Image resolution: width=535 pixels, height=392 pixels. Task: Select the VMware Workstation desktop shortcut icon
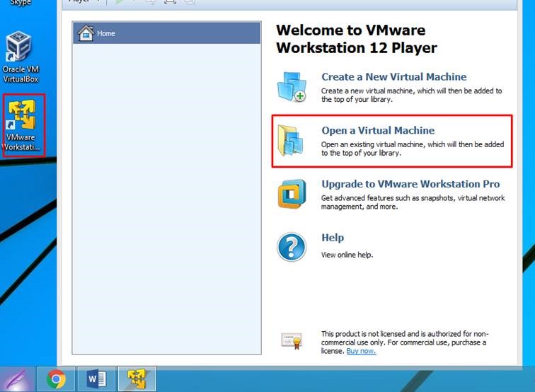[x=22, y=115]
